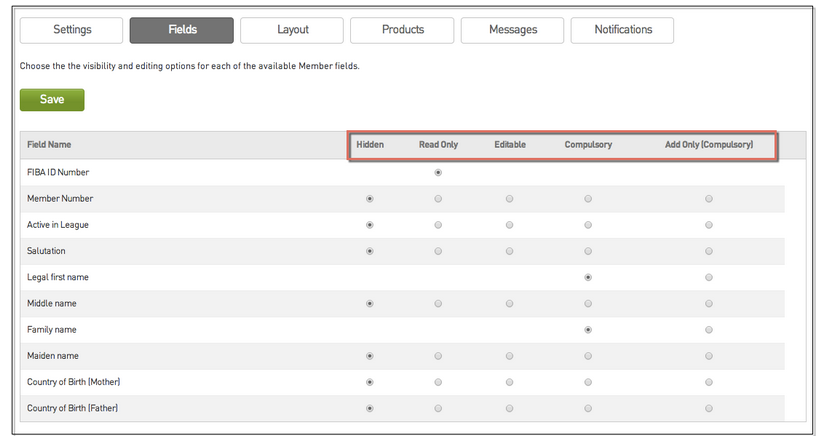Open the Products tab
The height and width of the screenshot is (441, 823).
tap(402, 30)
